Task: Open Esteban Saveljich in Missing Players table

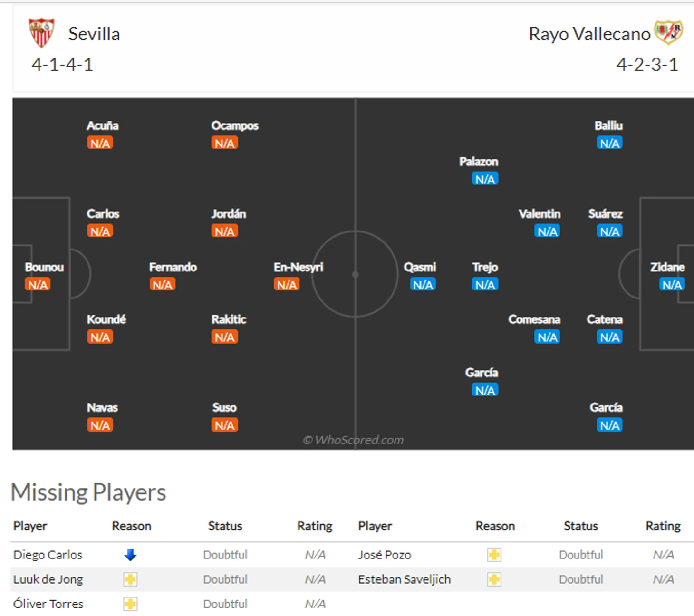Action: [404, 579]
